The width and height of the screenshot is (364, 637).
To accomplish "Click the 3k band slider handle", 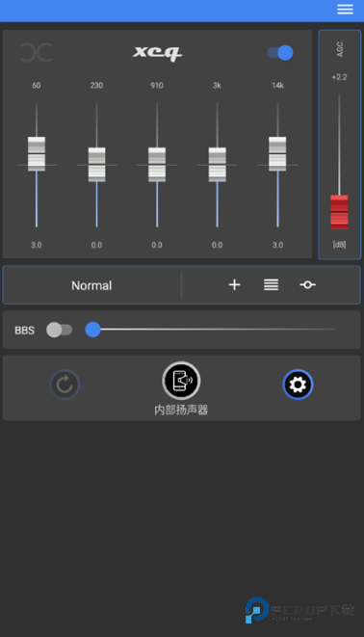I will click(217, 165).
